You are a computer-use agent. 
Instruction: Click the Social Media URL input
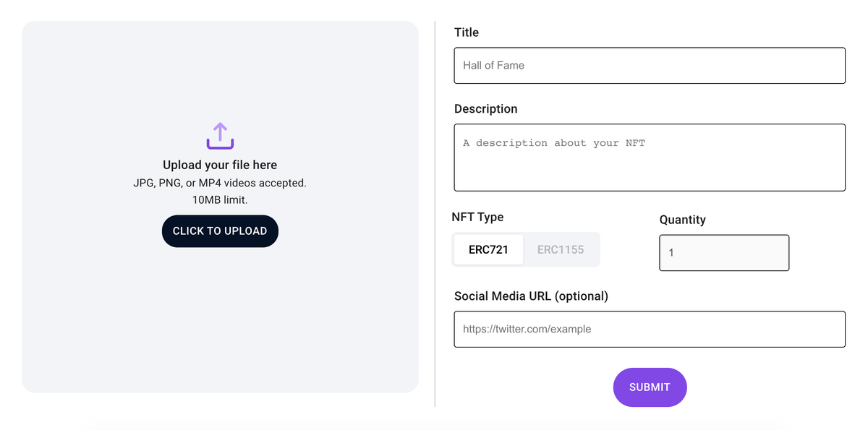point(650,329)
